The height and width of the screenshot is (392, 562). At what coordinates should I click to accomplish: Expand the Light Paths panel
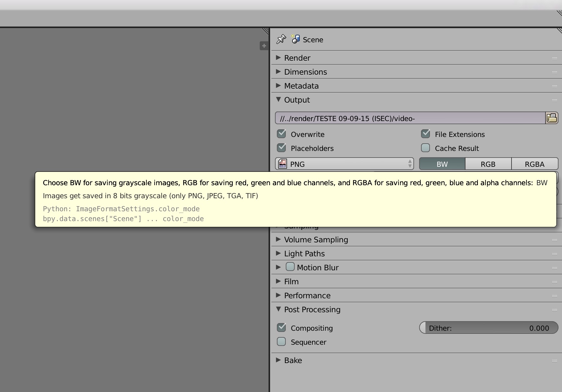(x=278, y=253)
